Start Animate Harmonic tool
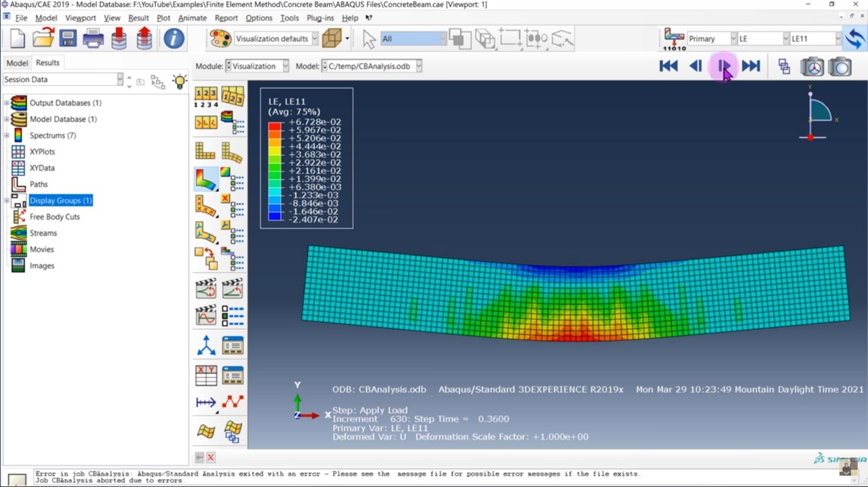Image resolution: width=868 pixels, height=487 pixels. pos(206,316)
